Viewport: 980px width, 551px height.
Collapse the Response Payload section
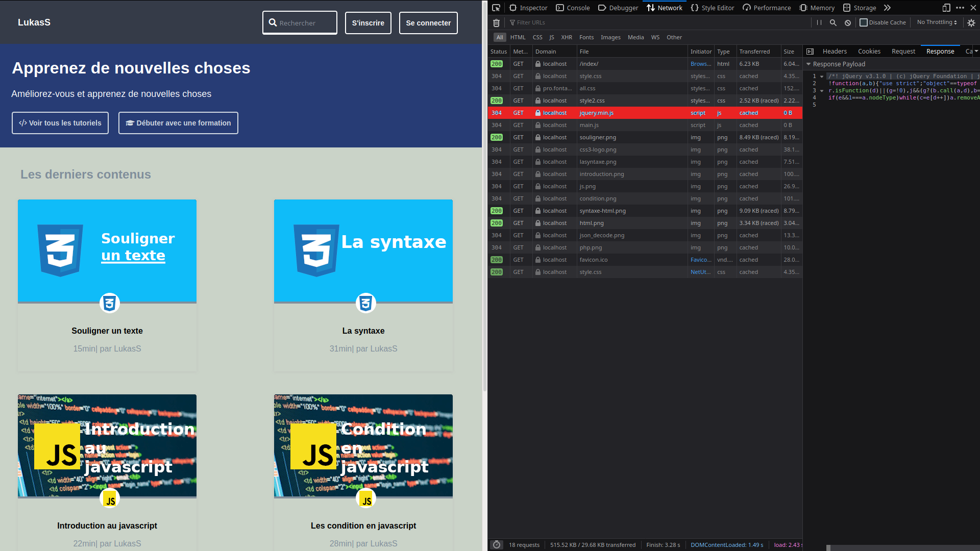[808, 64]
